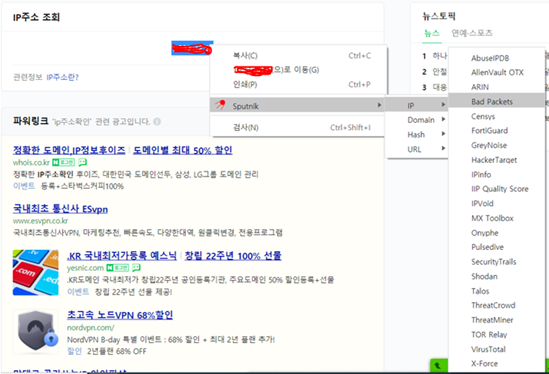Image resolution: width=549 pixels, height=374 pixels.
Task: Click the 뉴스토픽 panel heading
Action: point(439,16)
